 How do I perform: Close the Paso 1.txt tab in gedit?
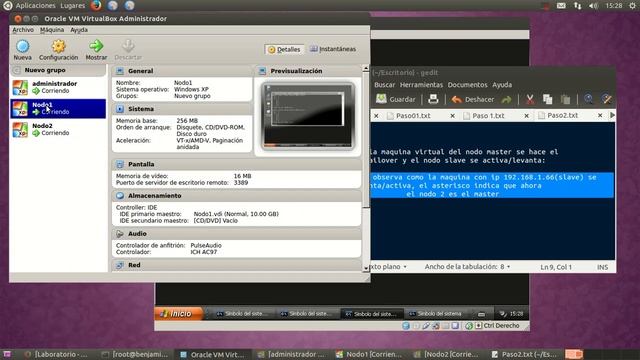pyautogui.click(x=527, y=116)
